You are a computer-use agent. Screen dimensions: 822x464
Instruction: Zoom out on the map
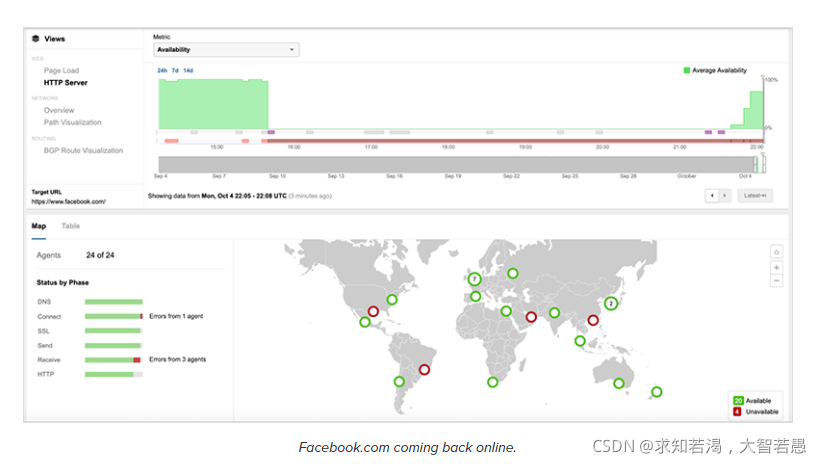click(776, 280)
